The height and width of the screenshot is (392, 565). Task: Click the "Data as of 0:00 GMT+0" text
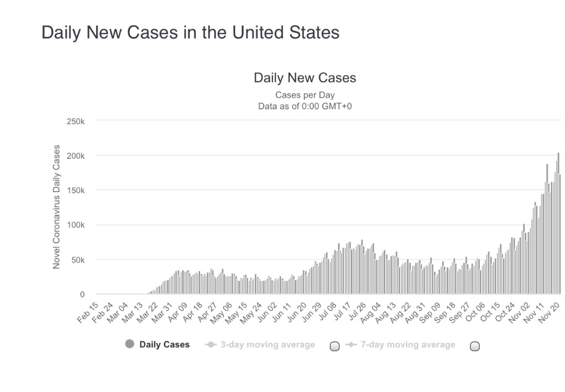point(305,105)
